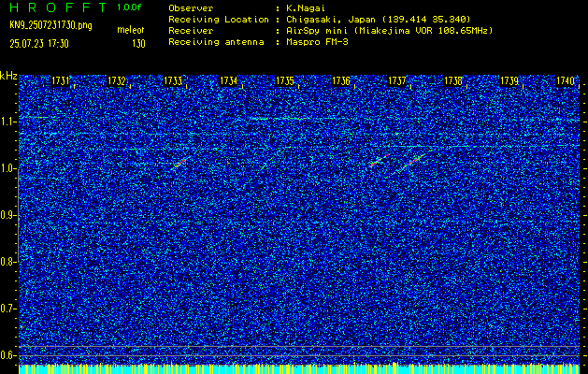Click the 'meteor' label in header
Image resolution: width=588 pixels, height=374 pixels.
point(131,30)
